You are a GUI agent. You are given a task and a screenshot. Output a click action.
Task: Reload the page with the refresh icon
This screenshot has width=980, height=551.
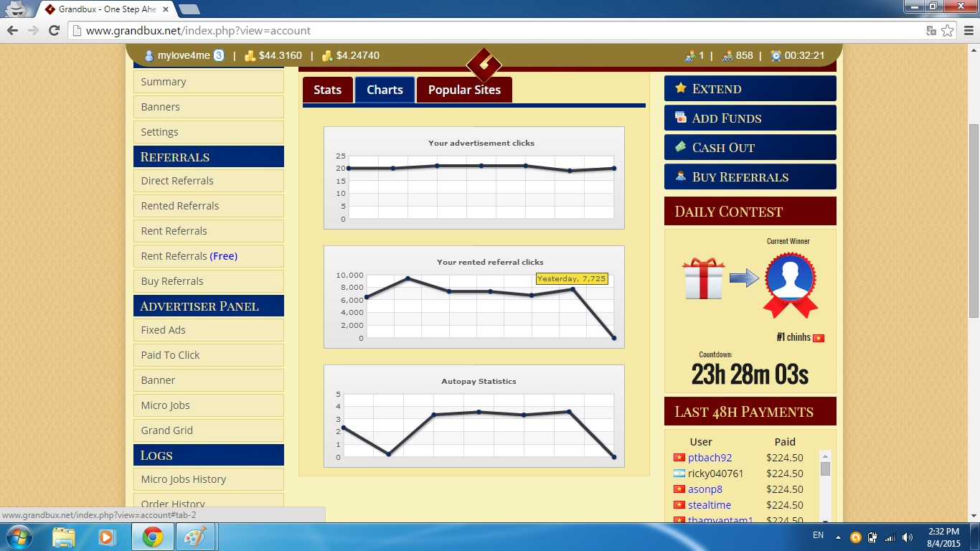click(x=54, y=31)
